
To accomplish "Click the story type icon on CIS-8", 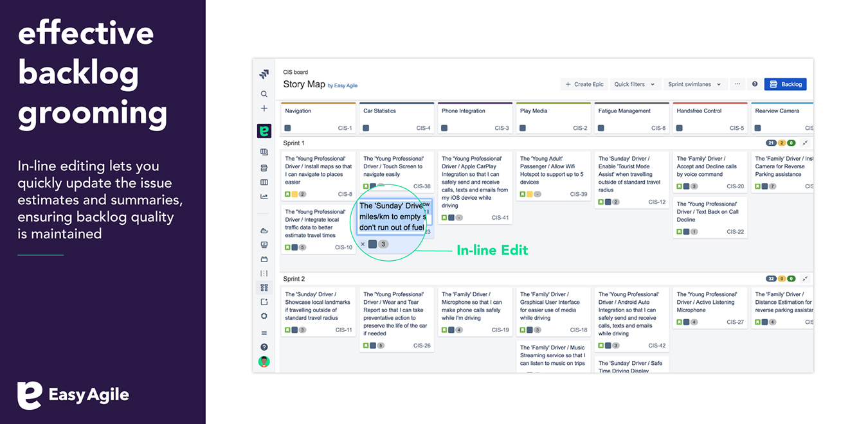I will pyautogui.click(x=288, y=194).
